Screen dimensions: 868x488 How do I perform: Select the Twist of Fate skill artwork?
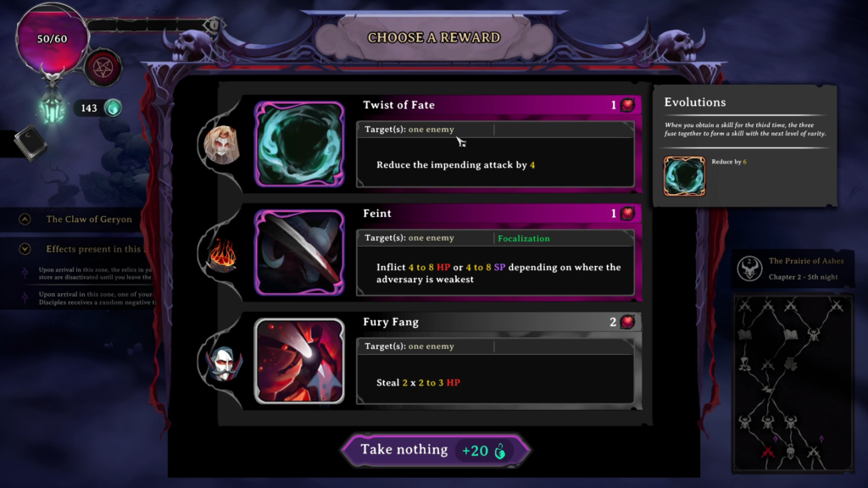(299, 144)
